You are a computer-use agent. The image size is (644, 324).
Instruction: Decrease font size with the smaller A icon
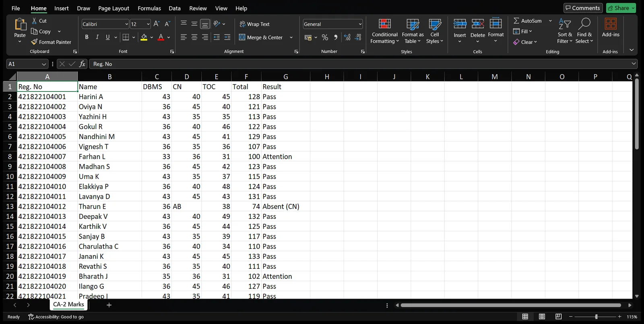167,24
